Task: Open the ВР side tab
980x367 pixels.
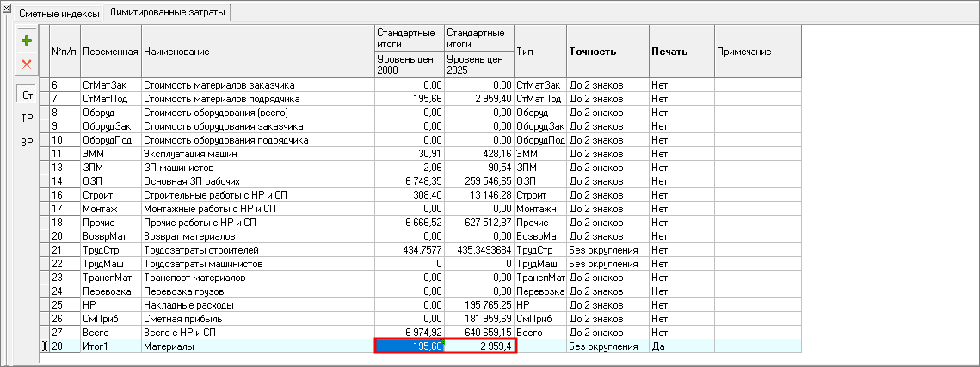Action: [x=27, y=142]
